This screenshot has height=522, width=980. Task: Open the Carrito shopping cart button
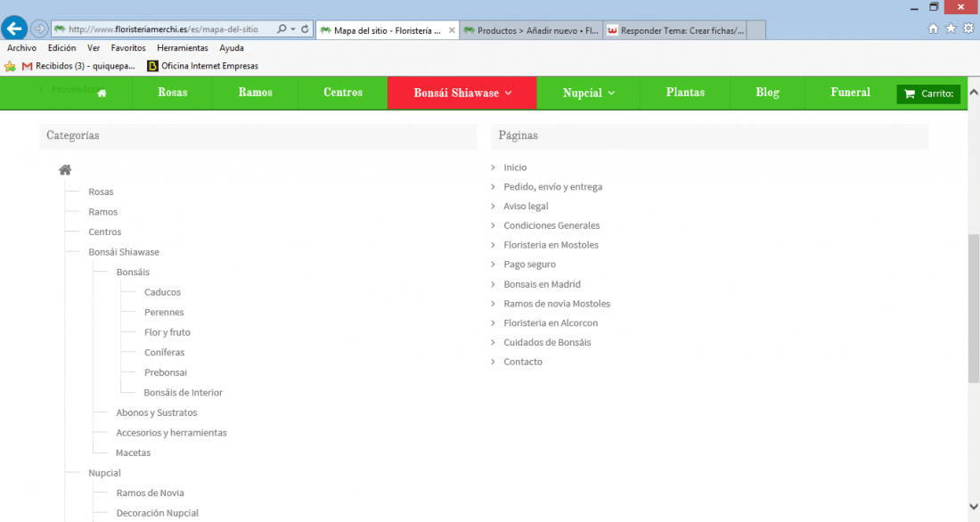pyautogui.click(x=928, y=94)
